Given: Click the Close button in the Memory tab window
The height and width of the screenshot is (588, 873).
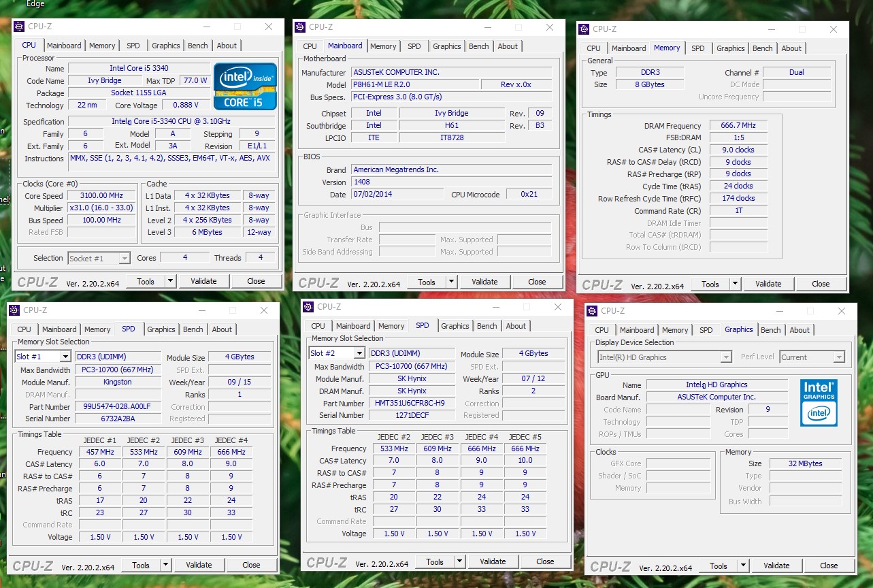Looking at the screenshot, I should (821, 284).
